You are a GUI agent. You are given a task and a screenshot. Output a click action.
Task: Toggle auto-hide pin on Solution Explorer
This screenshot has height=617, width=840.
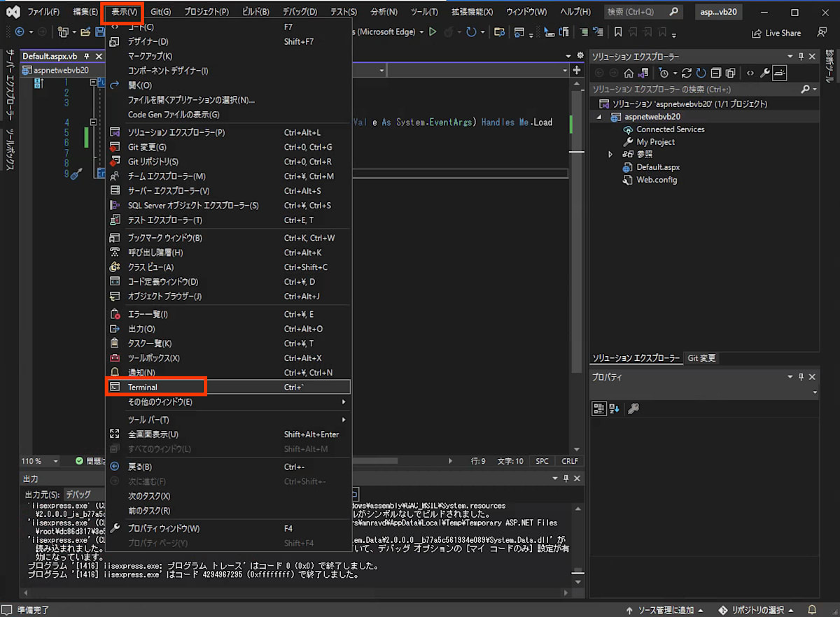coord(801,57)
